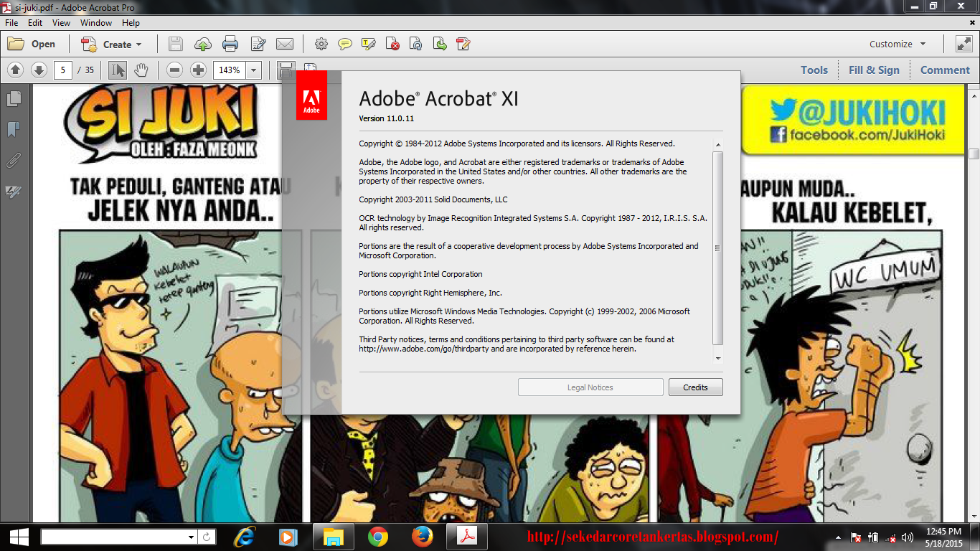The height and width of the screenshot is (551, 980).
Task: Click the Email envelope icon
Action: 285,44
